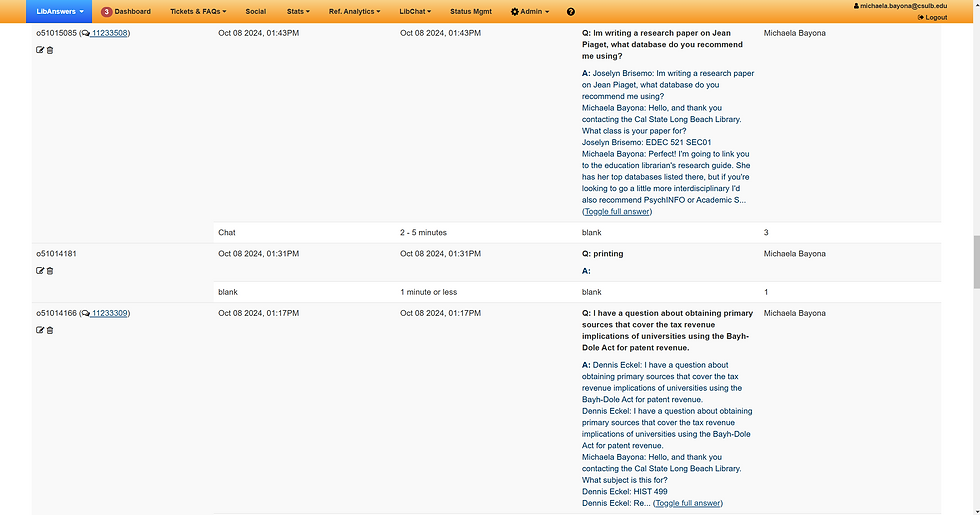The image size is (980, 515).
Task: Click the '1 minute or less' cell
Action: (428, 292)
